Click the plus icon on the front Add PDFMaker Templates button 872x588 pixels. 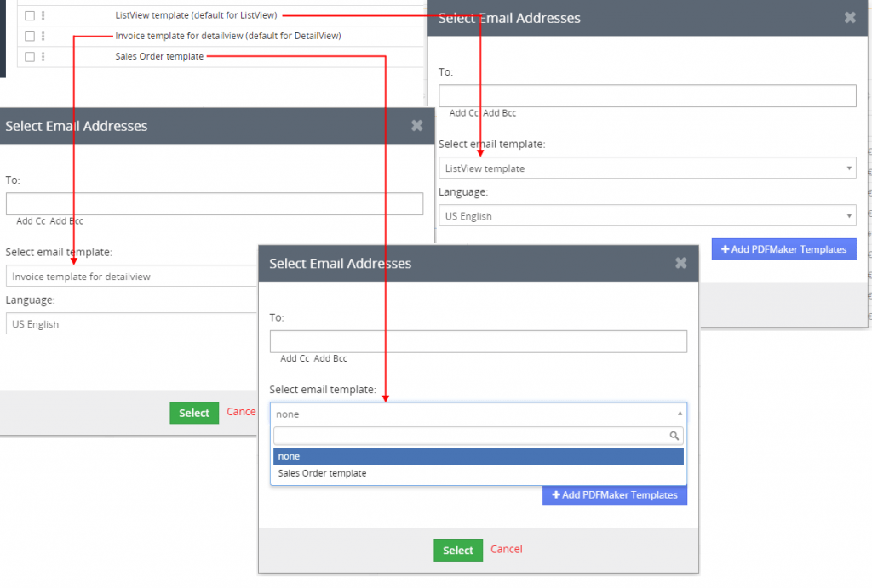tap(555, 495)
